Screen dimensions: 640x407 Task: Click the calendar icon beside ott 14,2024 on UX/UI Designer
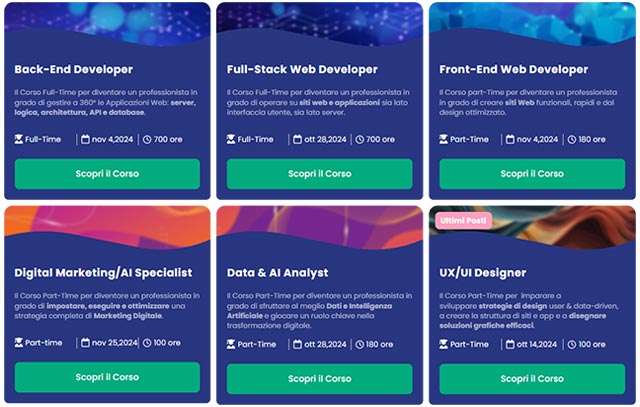click(x=509, y=344)
